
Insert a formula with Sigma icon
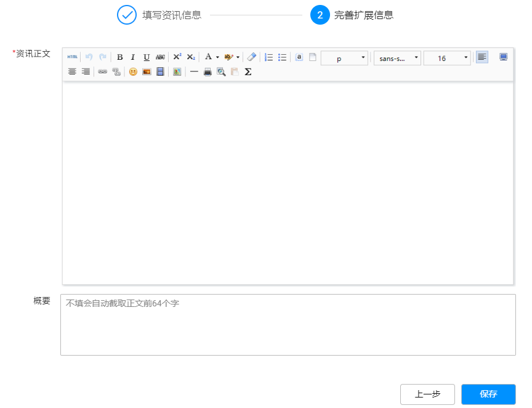[248, 71]
